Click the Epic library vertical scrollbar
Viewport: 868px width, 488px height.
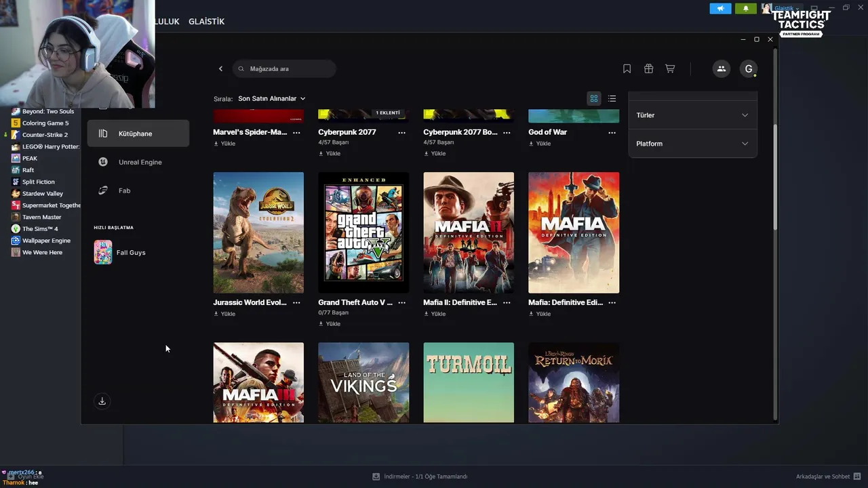tap(776, 176)
